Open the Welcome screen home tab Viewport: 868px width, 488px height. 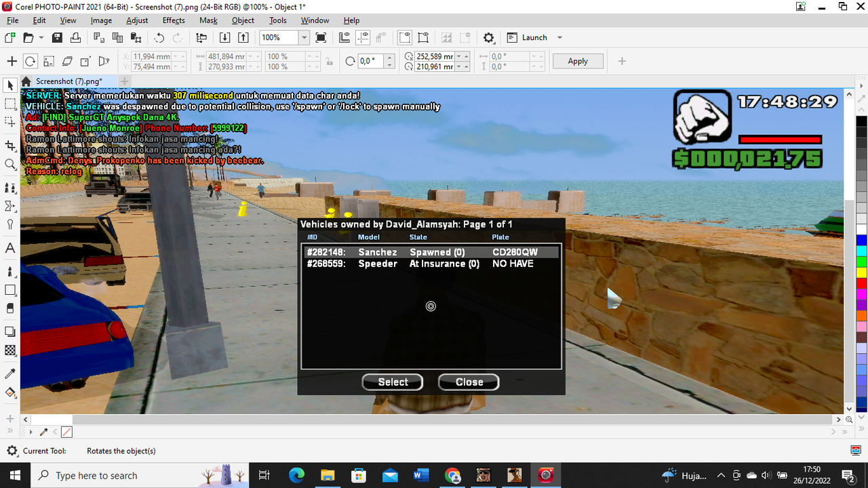[x=26, y=81]
